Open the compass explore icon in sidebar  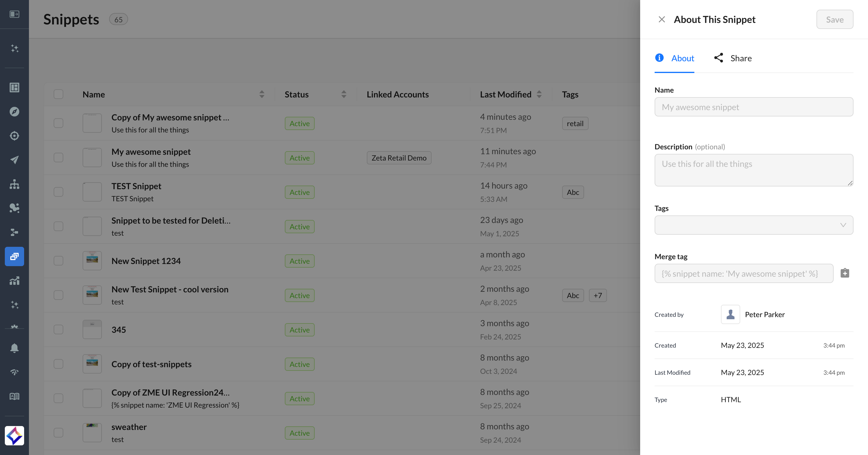[14, 112]
